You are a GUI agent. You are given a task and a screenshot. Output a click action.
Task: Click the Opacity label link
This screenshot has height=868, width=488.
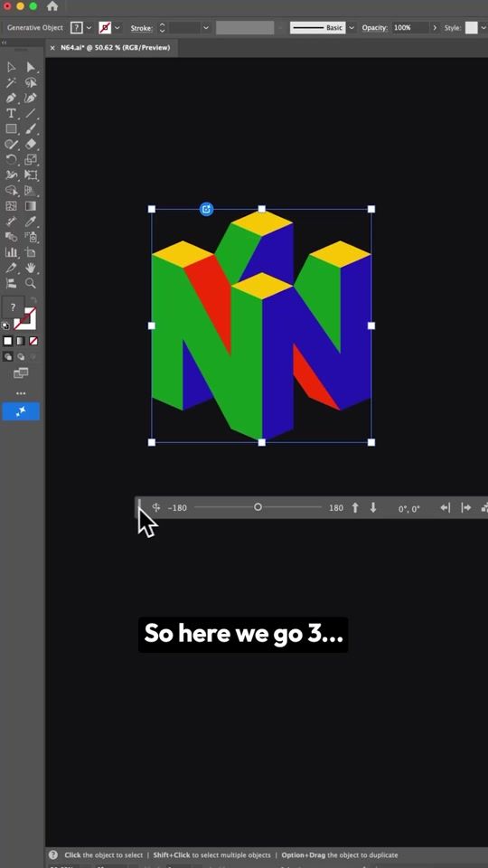[374, 28]
